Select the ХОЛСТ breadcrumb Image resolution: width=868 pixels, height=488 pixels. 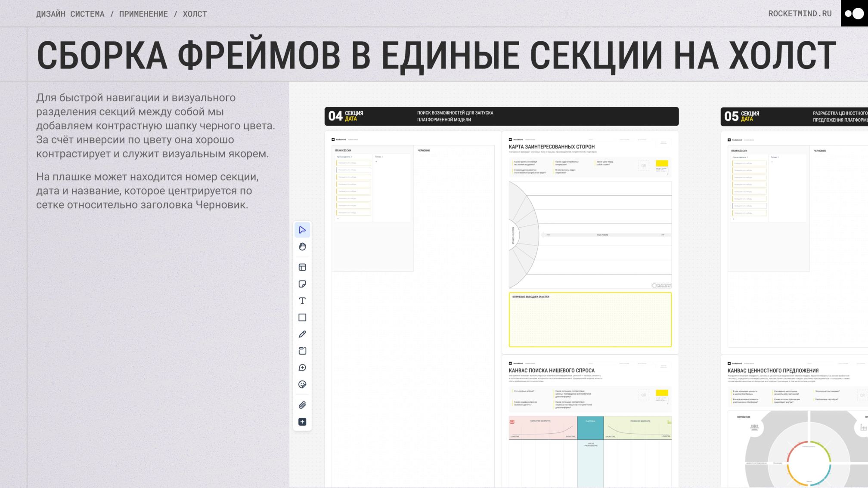tap(195, 14)
